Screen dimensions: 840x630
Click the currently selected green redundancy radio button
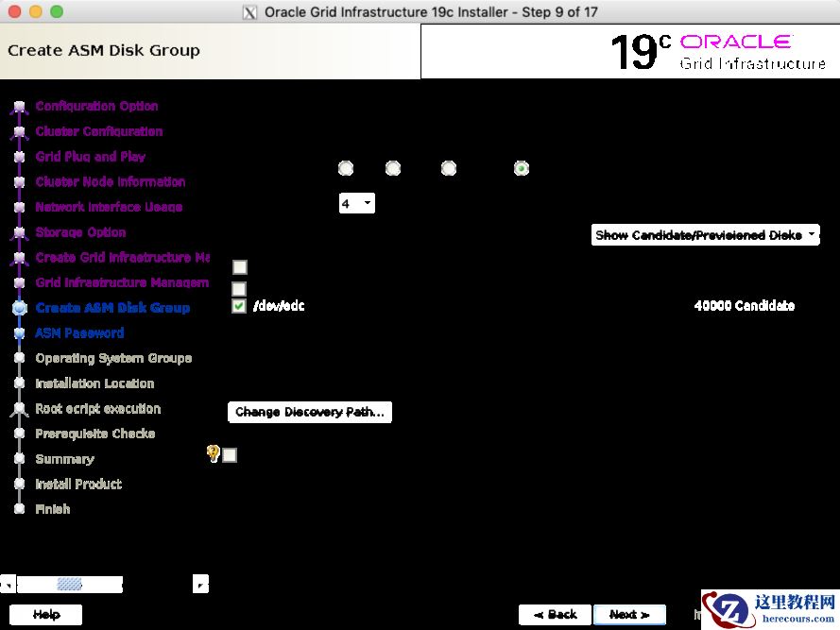[522, 168]
